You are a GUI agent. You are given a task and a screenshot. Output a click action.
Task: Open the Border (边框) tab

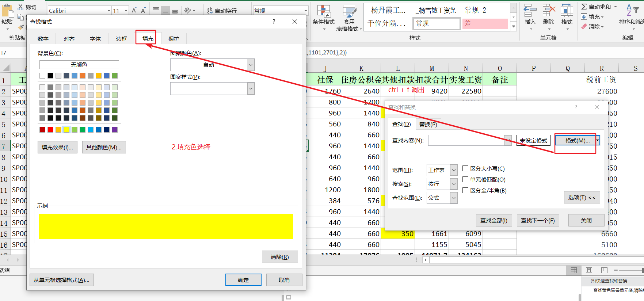pyautogui.click(x=122, y=39)
